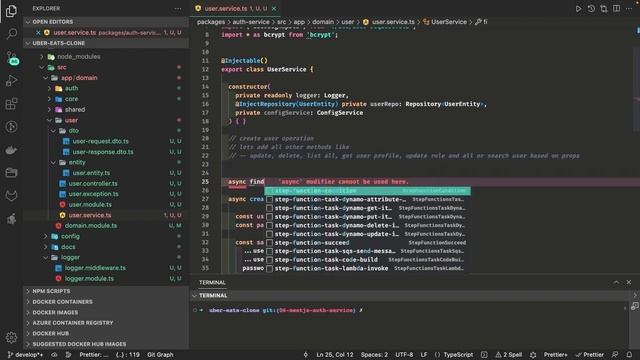Image resolution: width=640 pixels, height=360 pixels.
Task: Open the Search view in activity bar
Action: pyautogui.click(x=11, y=33)
